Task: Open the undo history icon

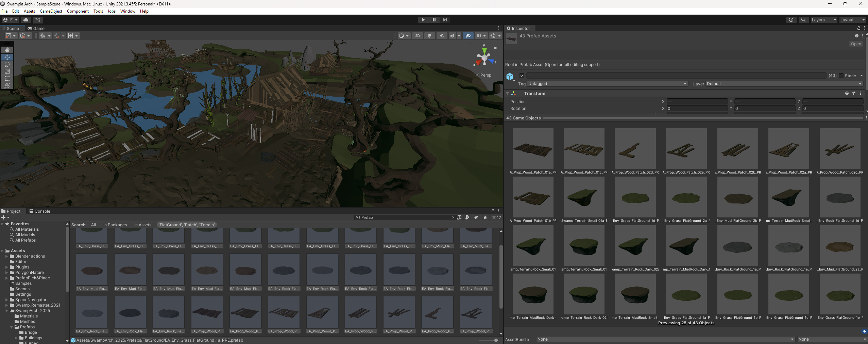Action: [791, 20]
